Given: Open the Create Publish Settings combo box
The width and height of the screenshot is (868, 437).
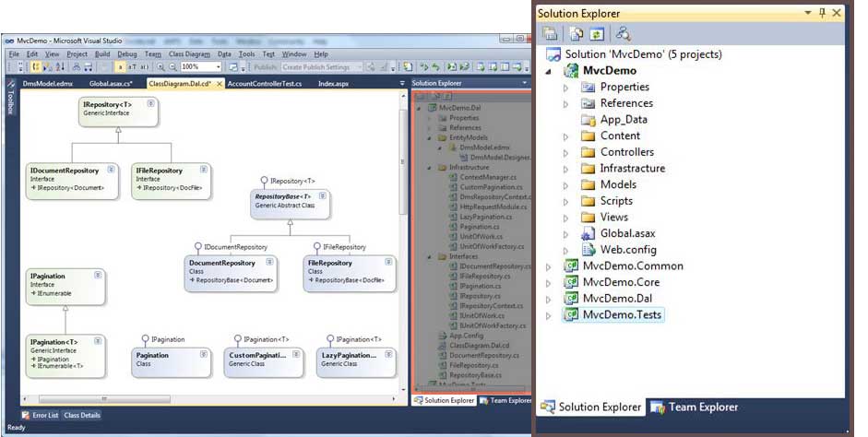Looking at the screenshot, I should [x=322, y=67].
